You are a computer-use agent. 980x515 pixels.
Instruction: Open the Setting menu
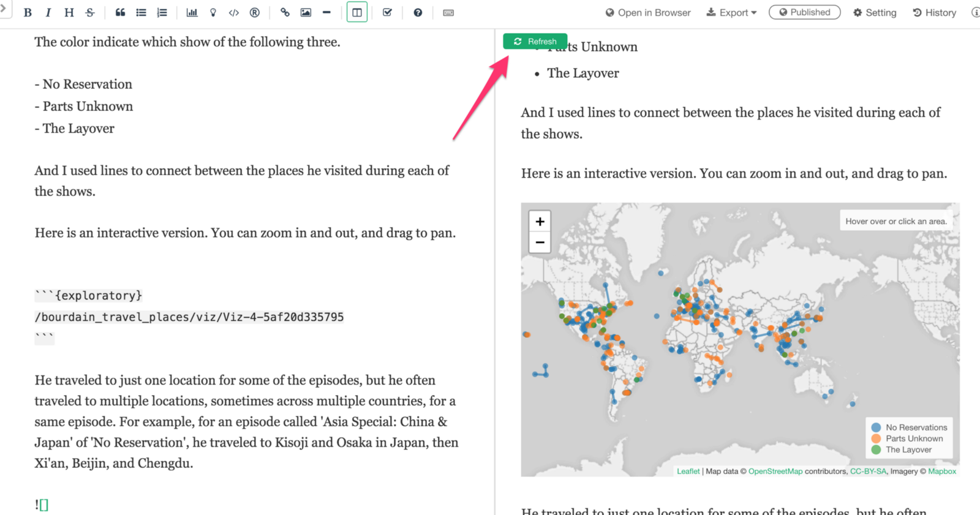click(875, 13)
